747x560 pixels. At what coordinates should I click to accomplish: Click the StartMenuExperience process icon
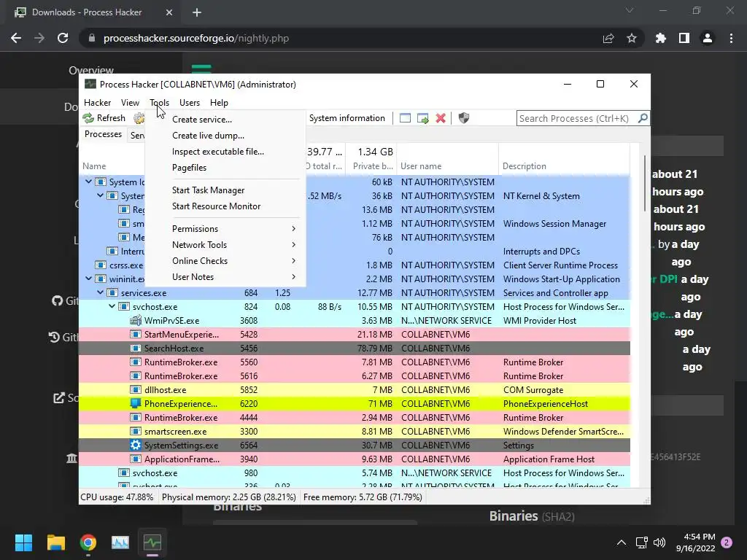point(135,335)
